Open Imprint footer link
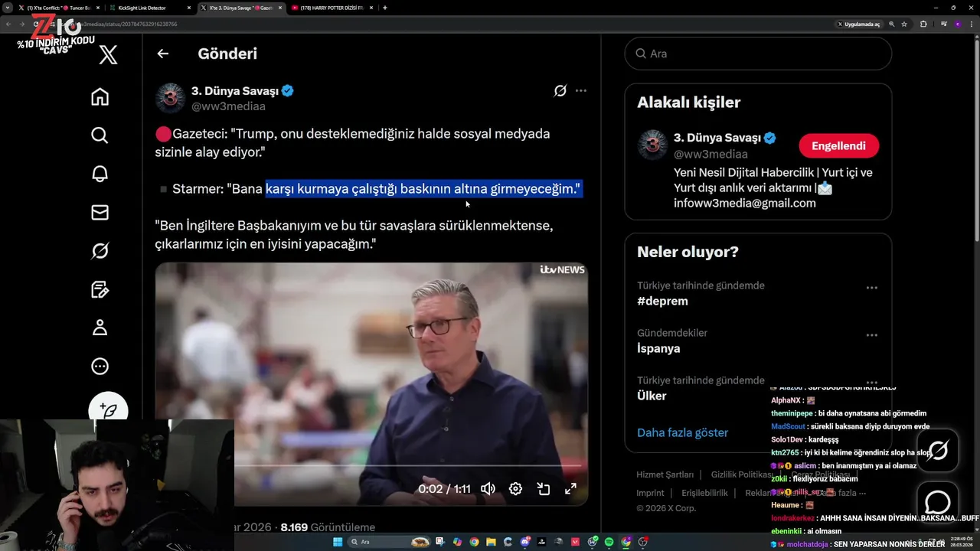 650,493
